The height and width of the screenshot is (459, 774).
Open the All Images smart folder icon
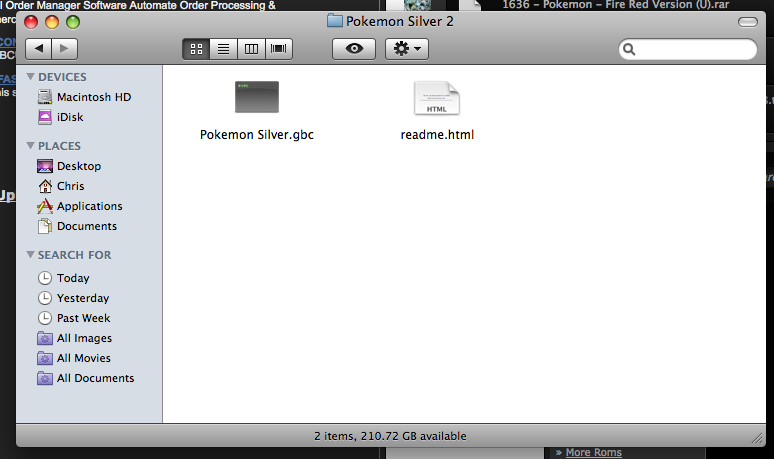pos(45,338)
